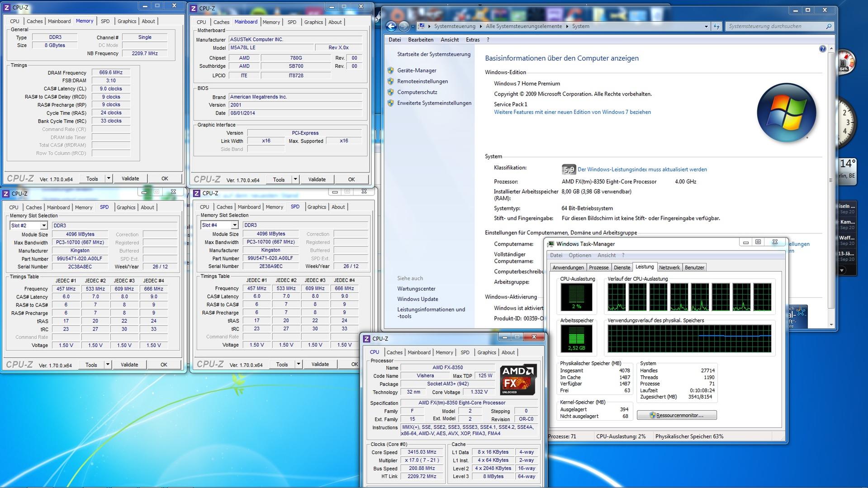The image size is (868, 488).
Task: Click Validate in CPU-Z Memory window
Action: (130, 179)
